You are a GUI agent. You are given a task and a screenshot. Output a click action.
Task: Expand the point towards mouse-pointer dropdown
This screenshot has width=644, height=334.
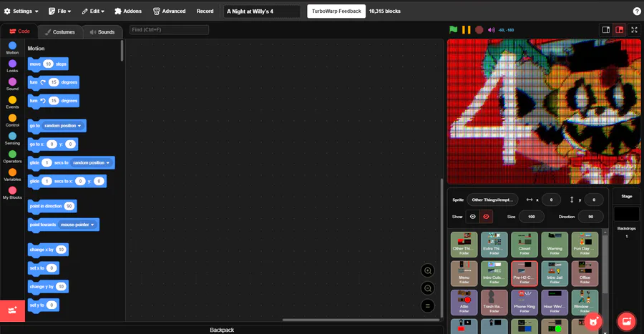pos(77,225)
